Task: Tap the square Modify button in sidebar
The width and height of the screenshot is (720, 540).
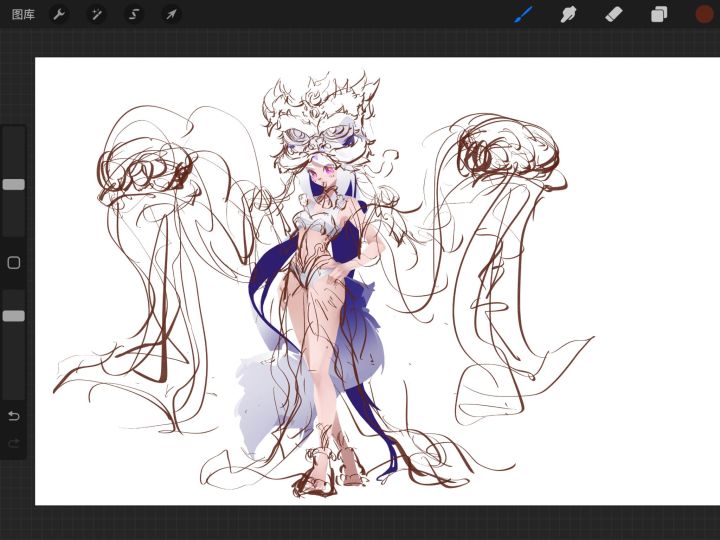Action: click(14, 263)
